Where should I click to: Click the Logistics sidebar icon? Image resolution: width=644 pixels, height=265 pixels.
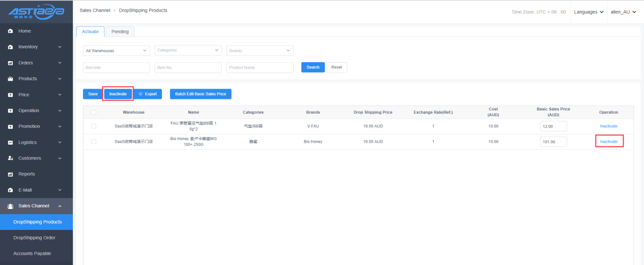click(10, 143)
